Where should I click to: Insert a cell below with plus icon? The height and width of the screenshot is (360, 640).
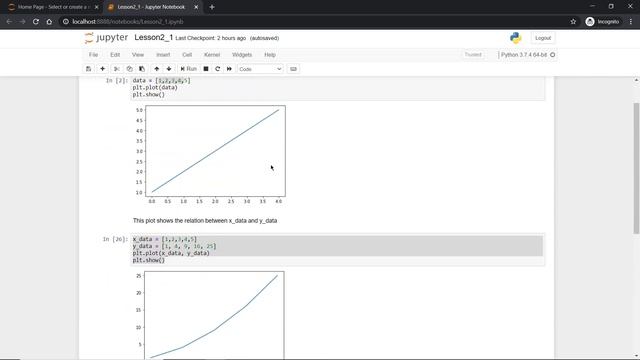[x=102, y=69]
